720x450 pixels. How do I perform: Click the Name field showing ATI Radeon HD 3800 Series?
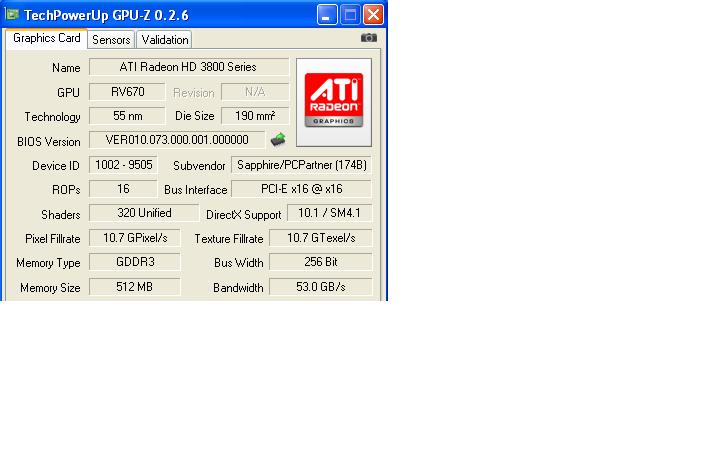tap(189, 67)
